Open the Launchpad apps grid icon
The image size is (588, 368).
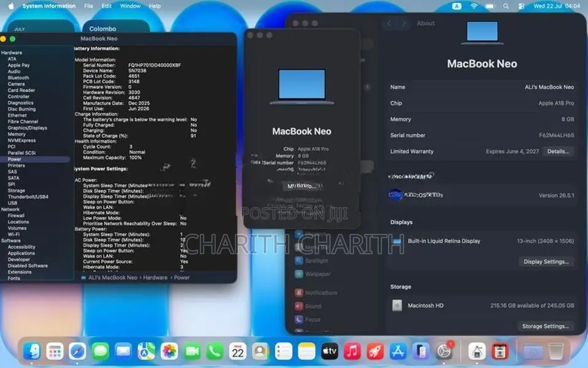55,351
